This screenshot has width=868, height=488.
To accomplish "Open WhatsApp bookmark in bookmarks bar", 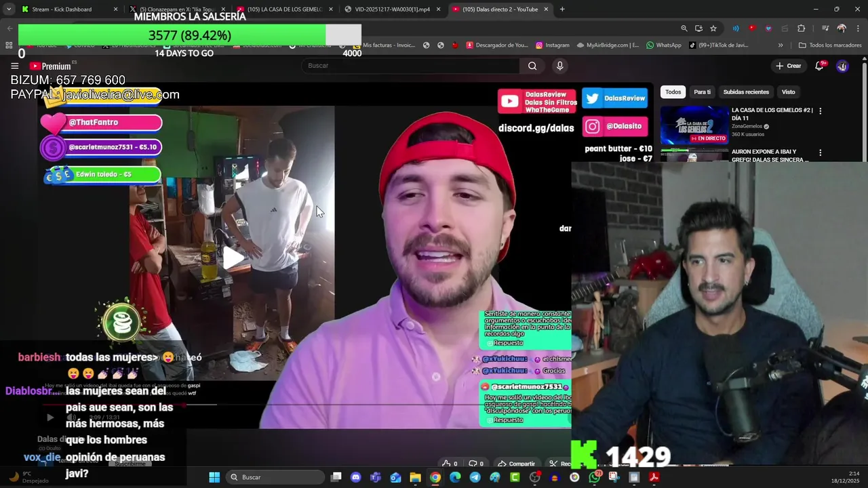I will 663,45.
